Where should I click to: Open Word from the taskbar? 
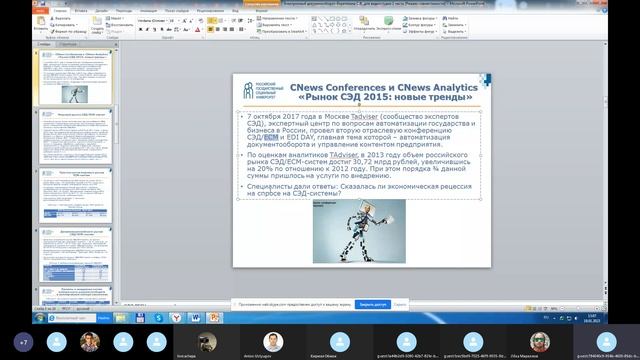[x=195, y=318]
